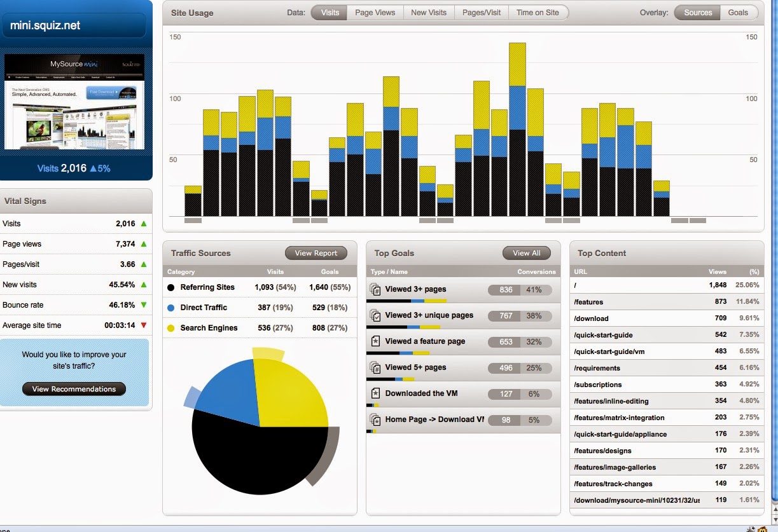Select the star icon beside "Viewed a feature page"
Image resolution: width=778 pixels, height=532 pixels.
[375, 342]
